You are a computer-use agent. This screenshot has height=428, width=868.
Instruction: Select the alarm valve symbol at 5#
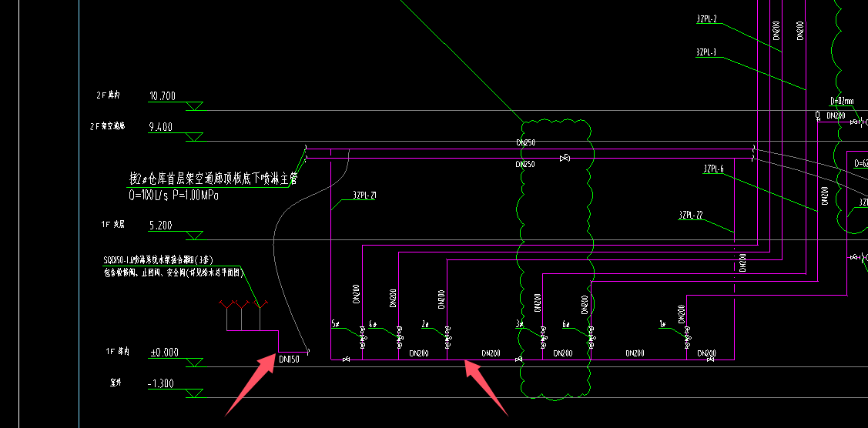(x=363, y=337)
